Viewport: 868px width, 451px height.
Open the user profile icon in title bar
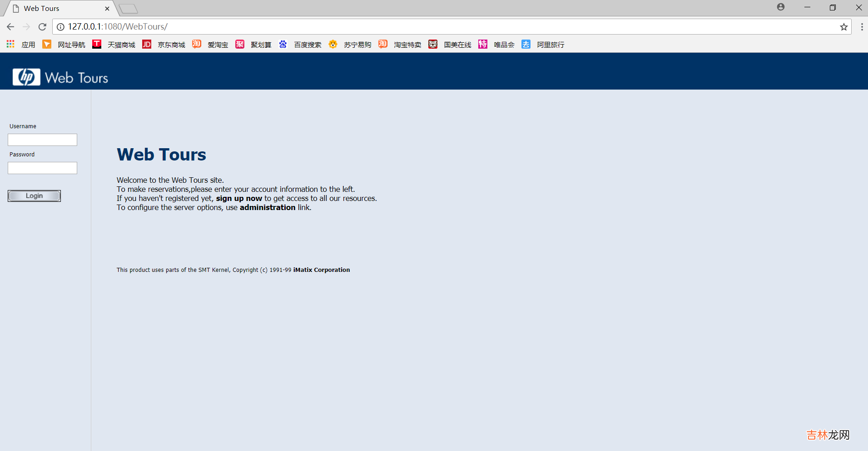[780, 7]
